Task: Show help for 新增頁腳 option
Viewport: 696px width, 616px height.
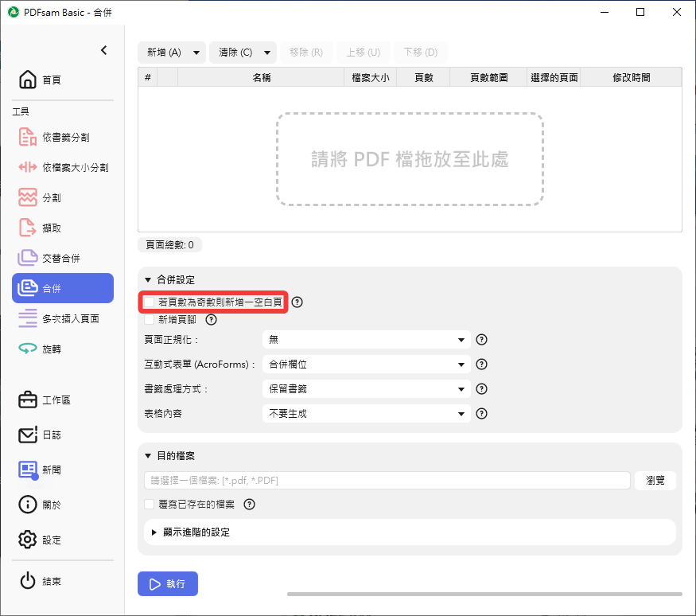Action: click(x=212, y=320)
